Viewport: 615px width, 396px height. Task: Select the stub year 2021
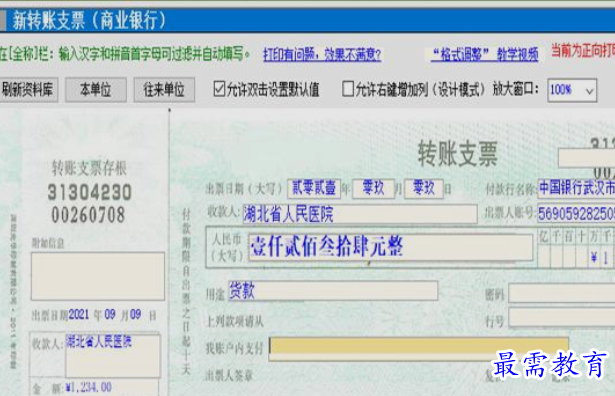pos(79,314)
